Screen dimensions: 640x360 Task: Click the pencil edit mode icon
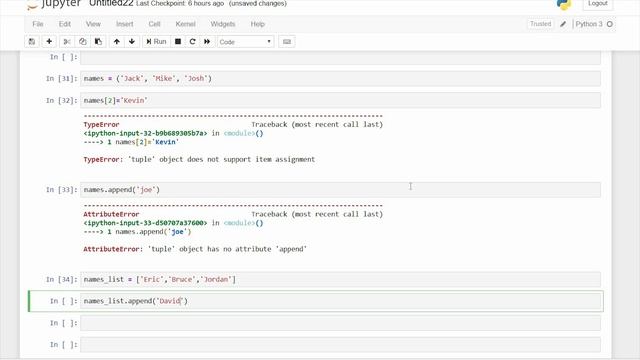pos(563,24)
